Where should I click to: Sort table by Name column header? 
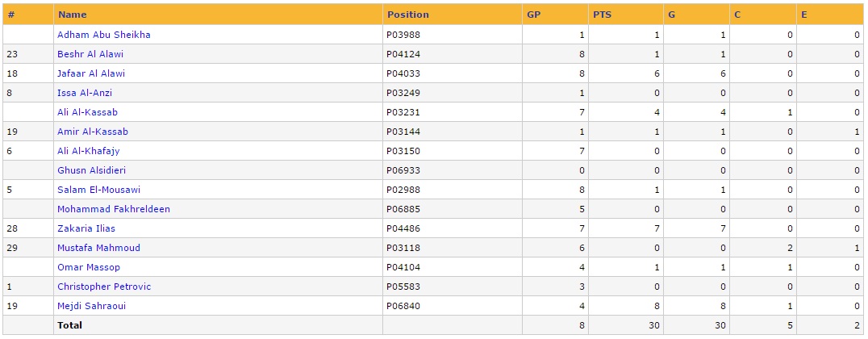point(73,15)
